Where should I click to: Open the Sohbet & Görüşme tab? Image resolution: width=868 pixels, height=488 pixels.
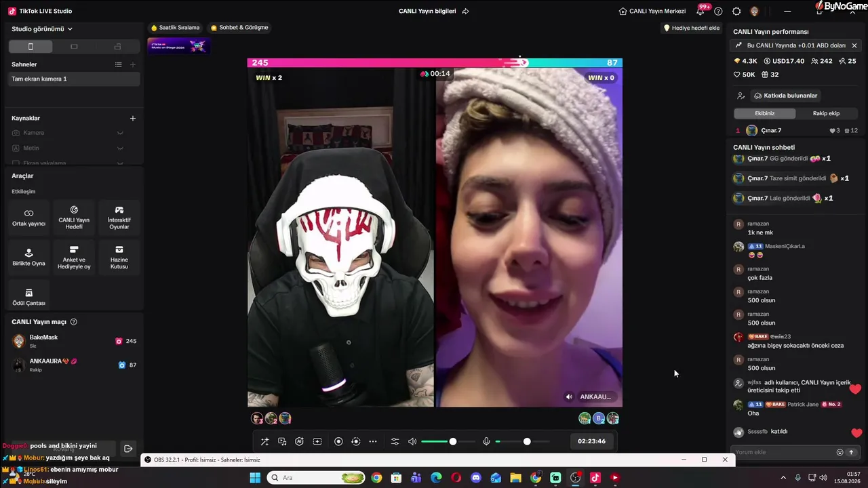[239, 28]
